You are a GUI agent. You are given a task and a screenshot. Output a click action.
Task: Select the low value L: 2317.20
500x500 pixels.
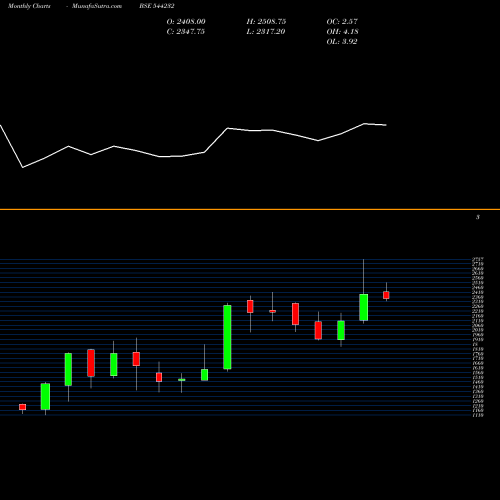[x=266, y=32]
